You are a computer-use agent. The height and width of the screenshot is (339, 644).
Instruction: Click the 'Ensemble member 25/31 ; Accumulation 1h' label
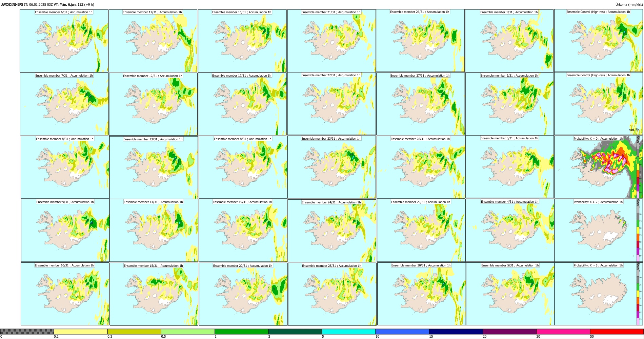click(x=332, y=266)
